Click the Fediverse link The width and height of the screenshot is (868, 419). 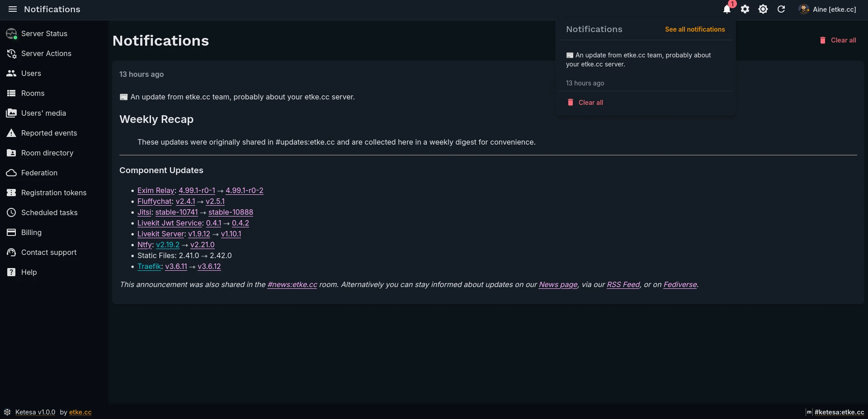click(680, 285)
